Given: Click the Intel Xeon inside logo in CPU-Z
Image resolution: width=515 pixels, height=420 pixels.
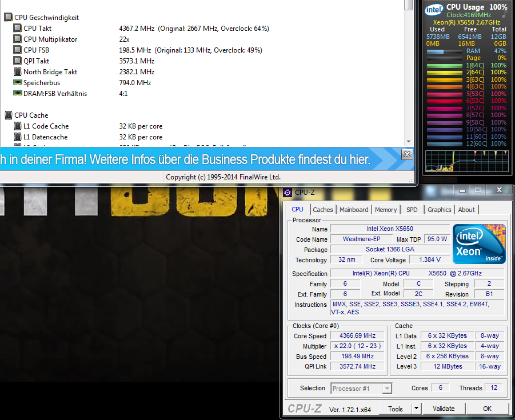Looking at the screenshot, I should (x=479, y=243).
